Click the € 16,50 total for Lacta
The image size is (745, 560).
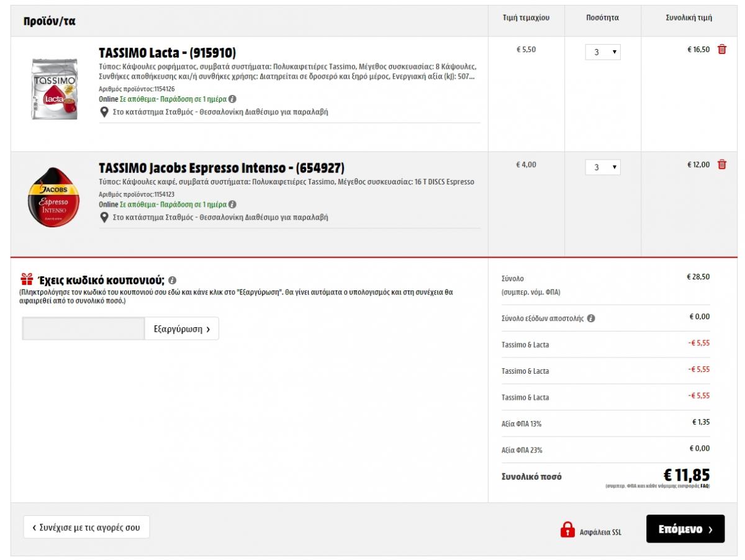(698, 50)
